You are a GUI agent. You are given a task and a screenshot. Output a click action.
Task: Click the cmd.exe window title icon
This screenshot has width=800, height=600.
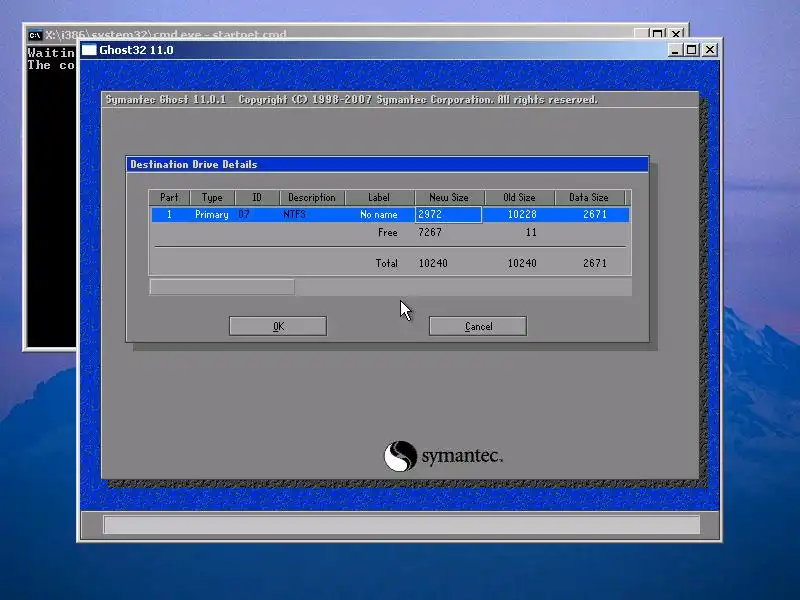pos(35,35)
